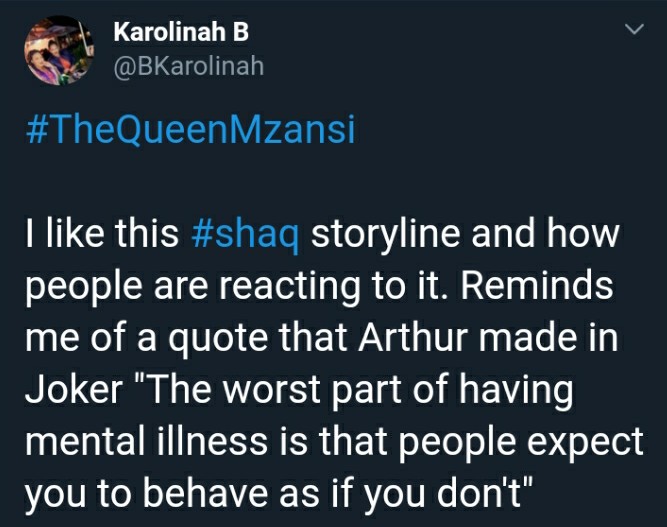The height and width of the screenshot is (527, 667).
Task: Click "made in" after Arthur
Action: (x=548, y=338)
